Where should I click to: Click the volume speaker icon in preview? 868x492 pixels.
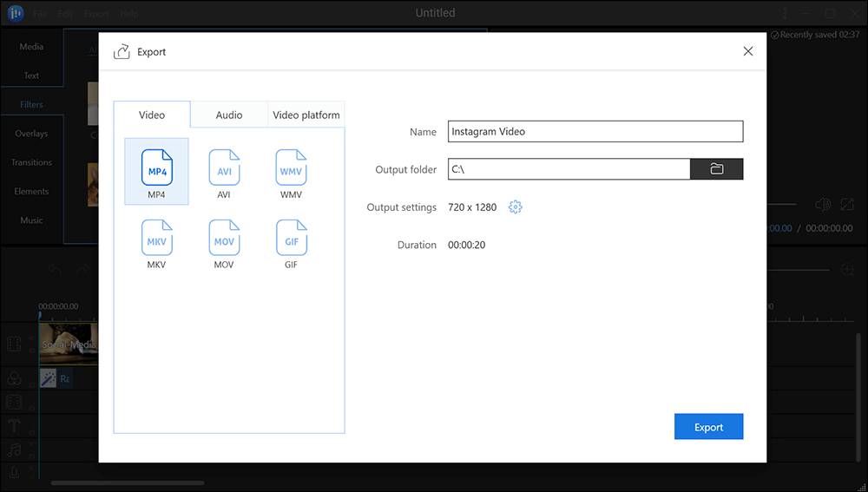(x=822, y=205)
